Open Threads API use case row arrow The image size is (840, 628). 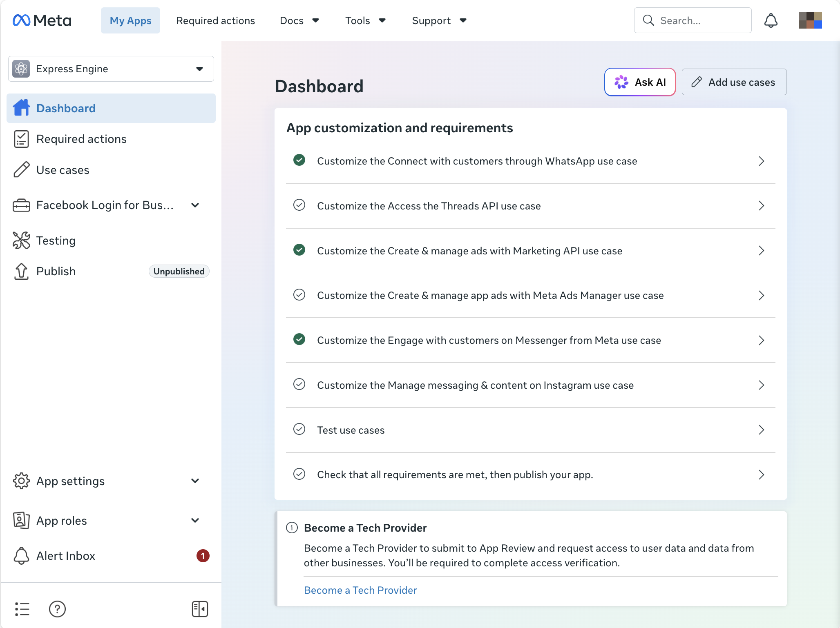pyautogui.click(x=762, y=206)
